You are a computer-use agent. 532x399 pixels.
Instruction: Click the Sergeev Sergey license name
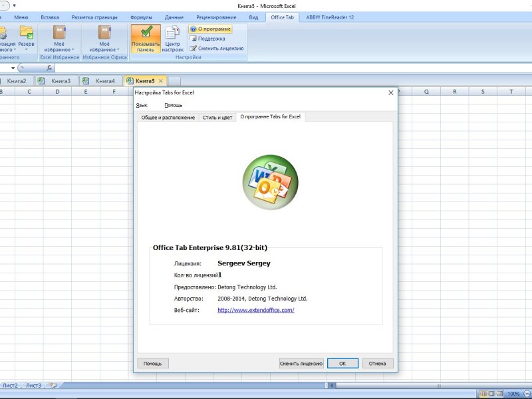[244, 263]
